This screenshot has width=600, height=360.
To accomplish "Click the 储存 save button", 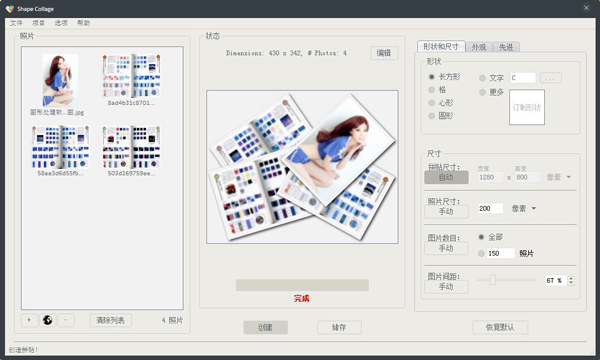I will coord(339,327).
